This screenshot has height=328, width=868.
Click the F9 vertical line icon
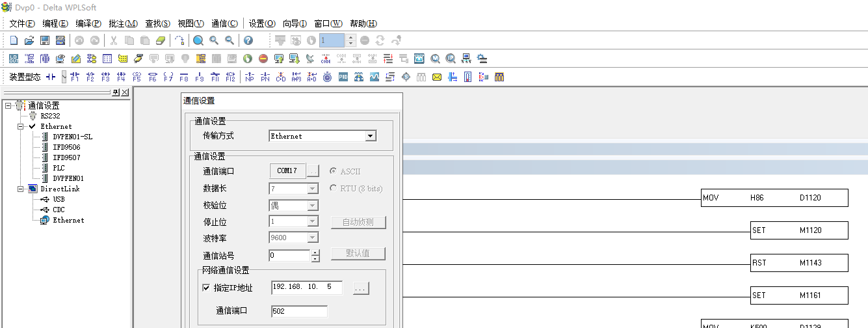199,77
